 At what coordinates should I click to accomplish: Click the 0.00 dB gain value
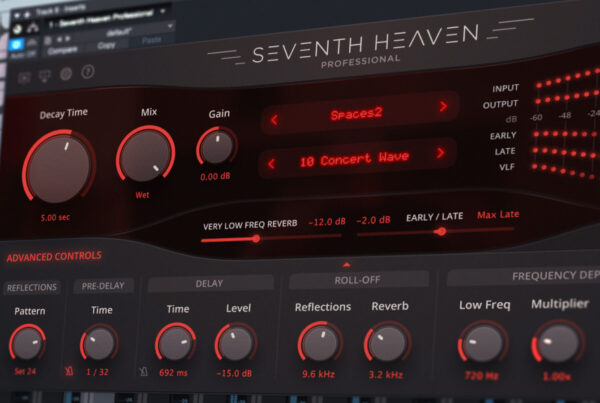[x=215, y=177]
